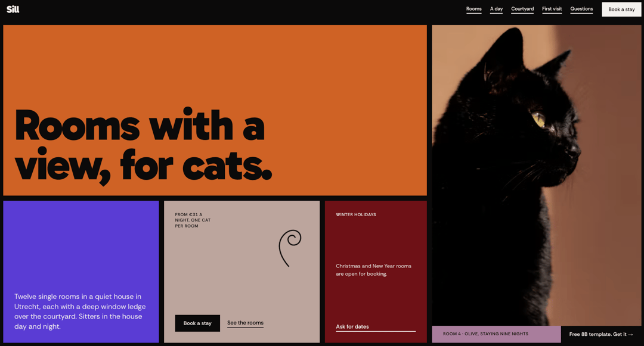Go to the A day section
Screen dimensions: 644x346
(496, 9)
